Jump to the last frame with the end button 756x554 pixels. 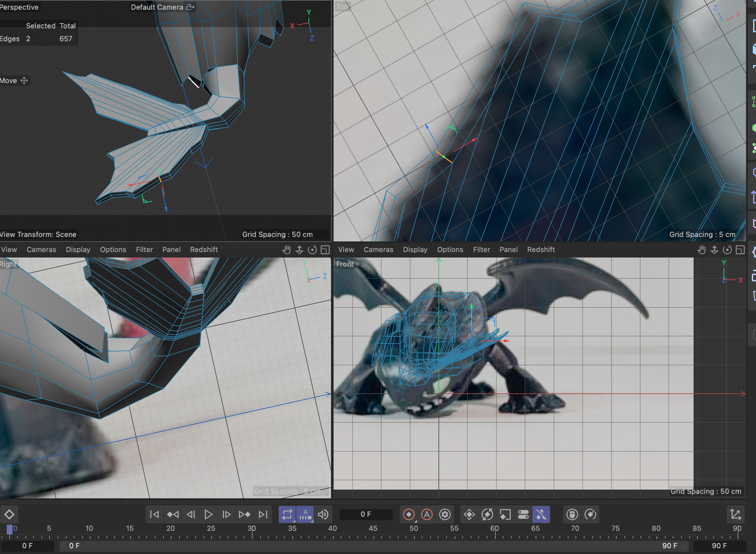point(263,514)
